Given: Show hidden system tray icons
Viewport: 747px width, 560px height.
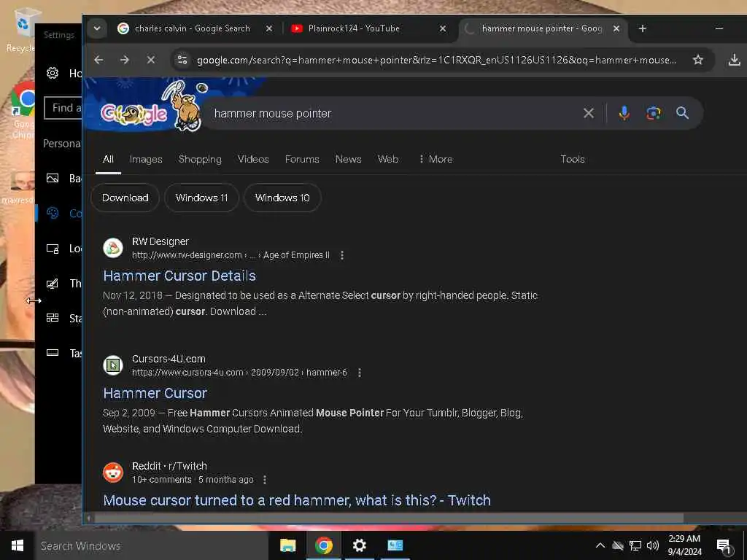Looking at the screenshot, I should [x=600, y=545].
